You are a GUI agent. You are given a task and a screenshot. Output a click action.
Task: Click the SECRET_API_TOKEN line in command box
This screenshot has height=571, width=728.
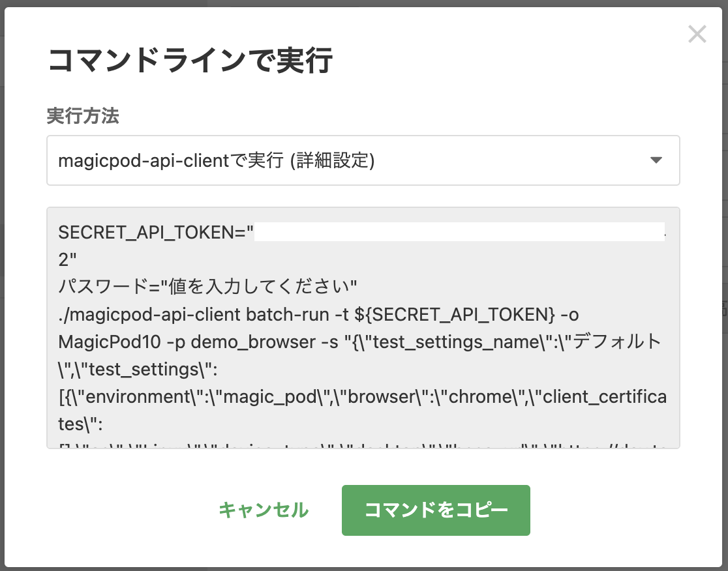pyautogui.click(x=362, y=232)
